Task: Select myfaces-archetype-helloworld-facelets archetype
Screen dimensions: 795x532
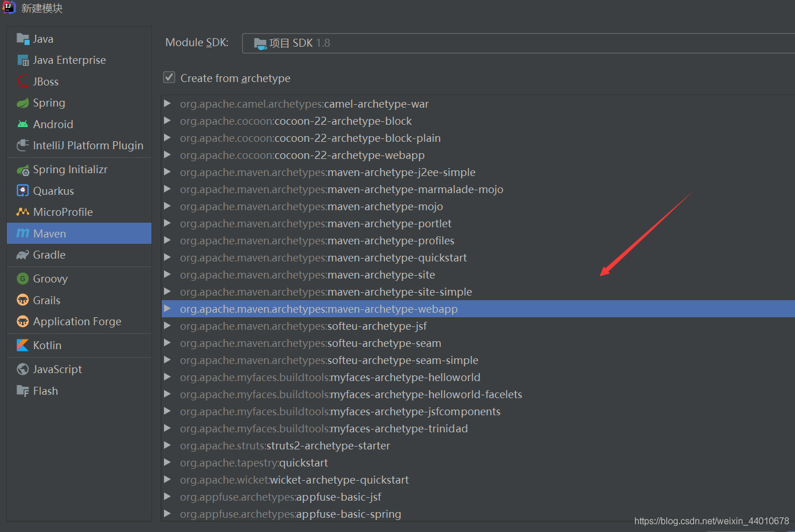Action: pos(478,394)
